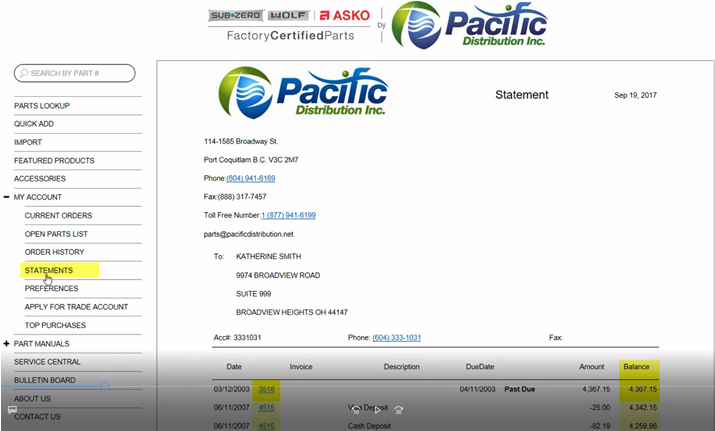This screenshot has width=715, height=431.
Task: Collapse My Account minus icon
Action: pyautogui.click(x=6, y=197)
